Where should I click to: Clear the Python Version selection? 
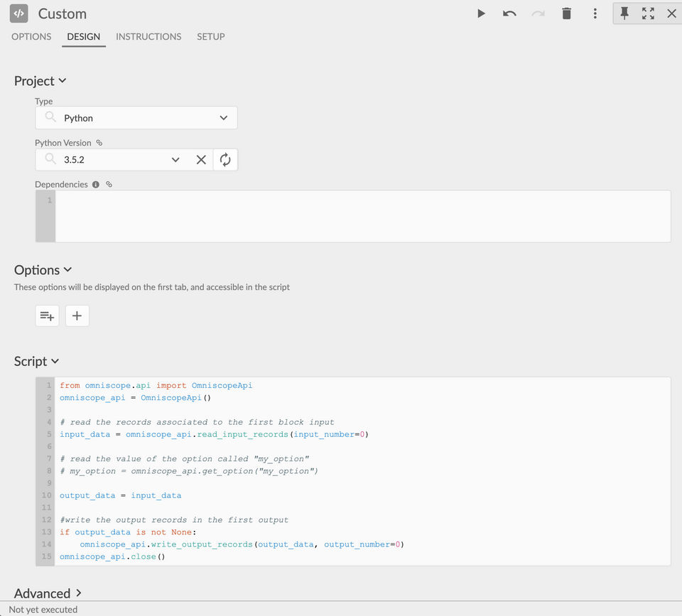pyautogui.click(x=201, y=160)
